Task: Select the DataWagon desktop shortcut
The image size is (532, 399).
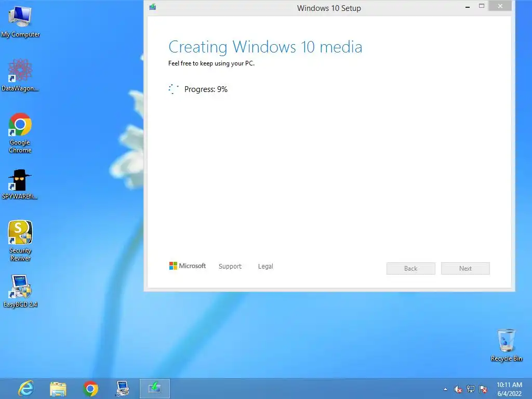Action: pos(20,75)
